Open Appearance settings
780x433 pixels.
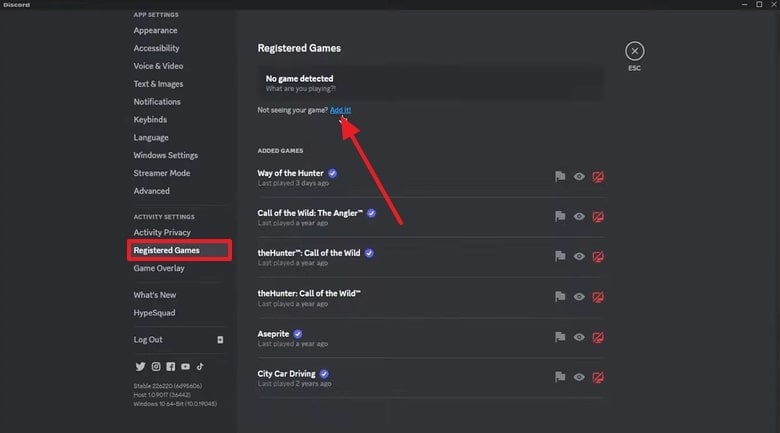[155, 30]
